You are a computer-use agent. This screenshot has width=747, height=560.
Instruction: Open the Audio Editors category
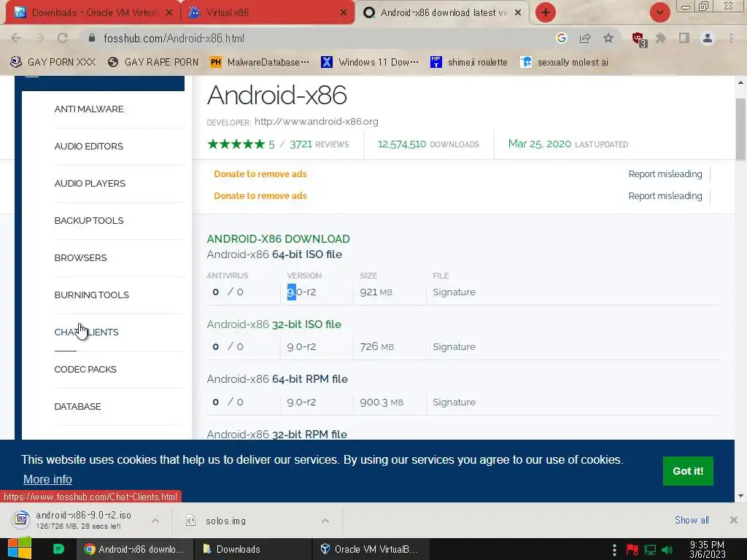click(88, 146)
